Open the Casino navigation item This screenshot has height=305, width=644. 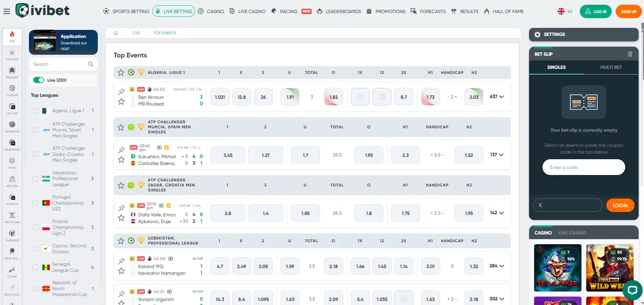click(x=211, y=11)
